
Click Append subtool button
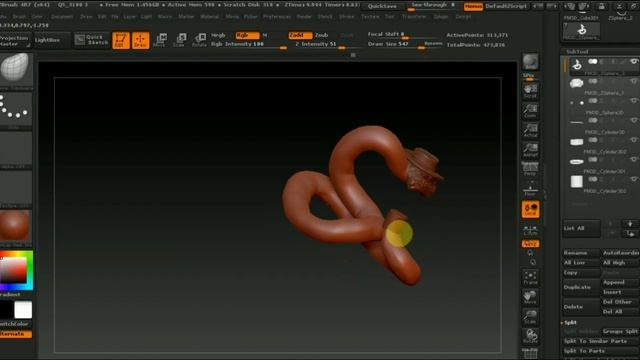coord(620,282)
